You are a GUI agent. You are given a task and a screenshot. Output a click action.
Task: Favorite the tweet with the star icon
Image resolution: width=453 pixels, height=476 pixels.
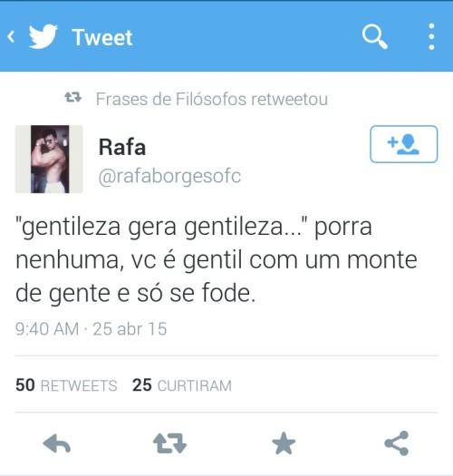click(284, 443)
